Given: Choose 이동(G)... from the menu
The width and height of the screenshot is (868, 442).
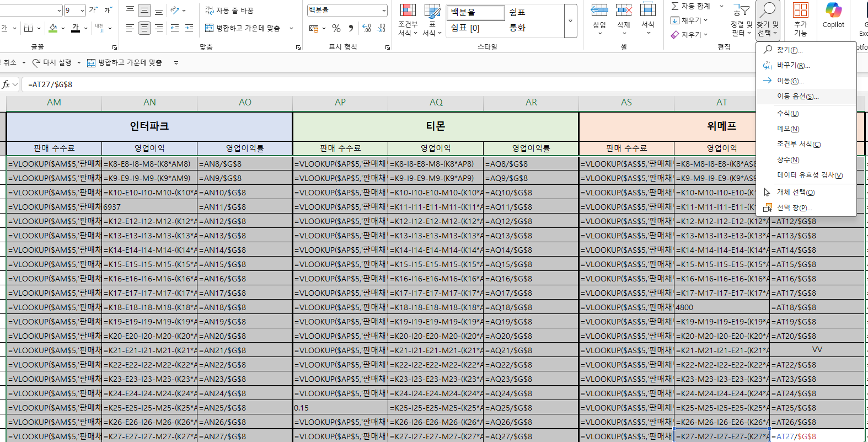Looking at the screenshot, I should pos(806,81).
